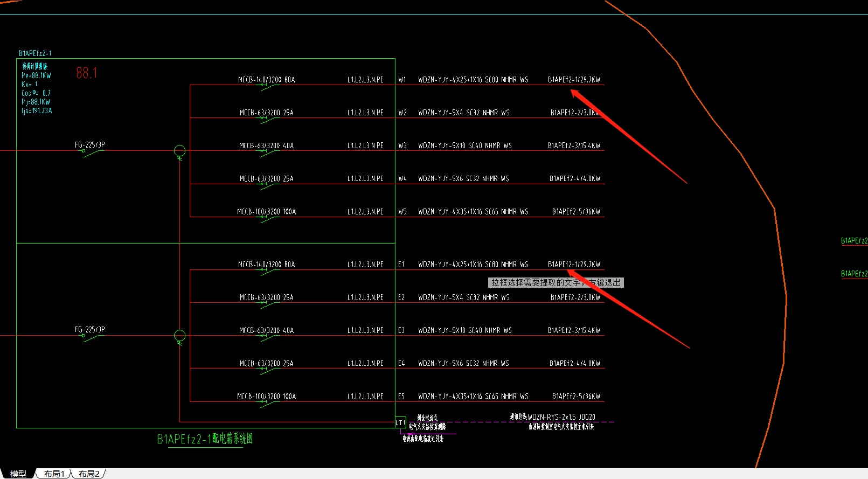
Task: Select the upper meter circle symbol
Action: tap(180, 151)
